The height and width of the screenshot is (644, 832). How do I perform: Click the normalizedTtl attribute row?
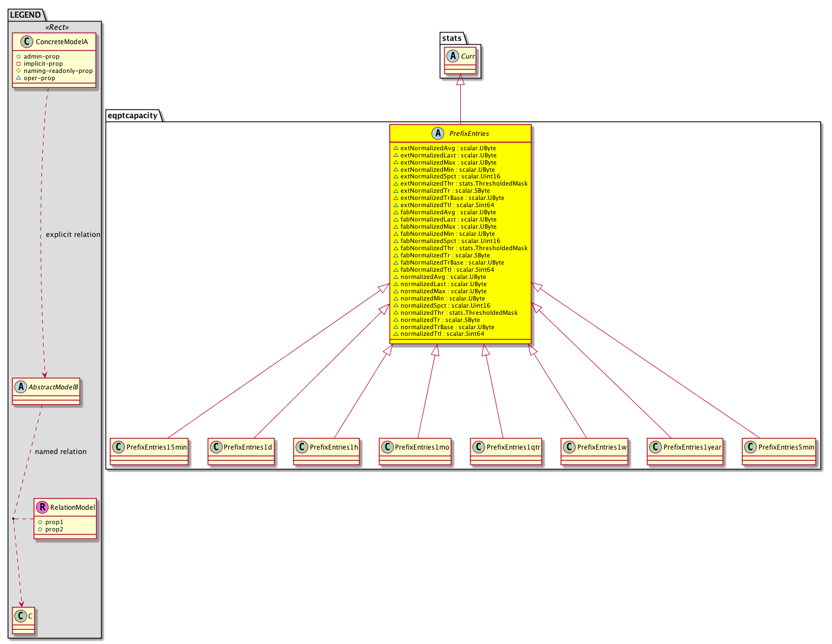coord(442,334)
